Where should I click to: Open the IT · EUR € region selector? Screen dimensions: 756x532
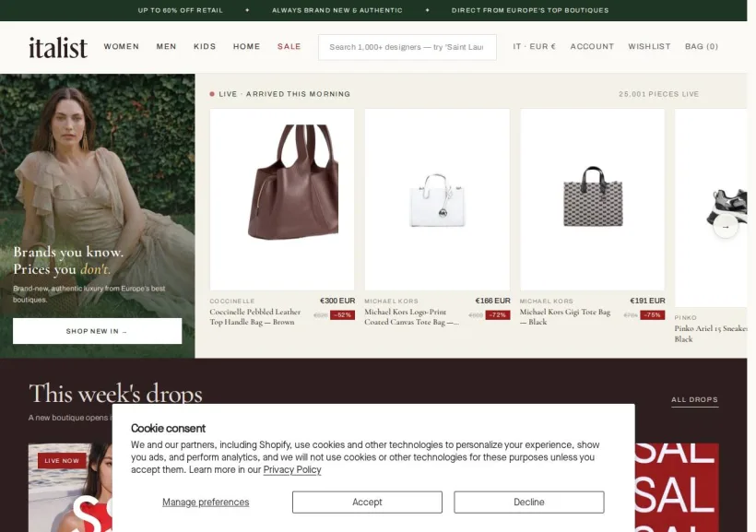[534, 47]
